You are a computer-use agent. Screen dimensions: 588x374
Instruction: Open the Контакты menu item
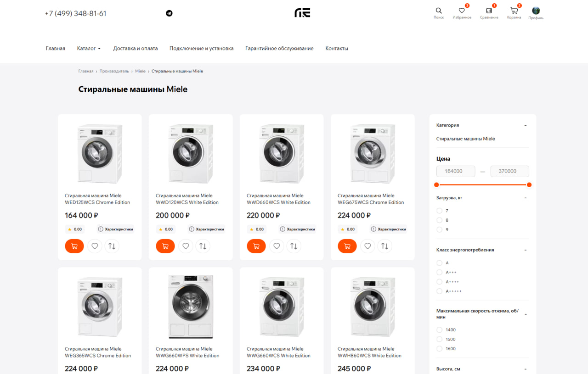(x=337, y=48)
